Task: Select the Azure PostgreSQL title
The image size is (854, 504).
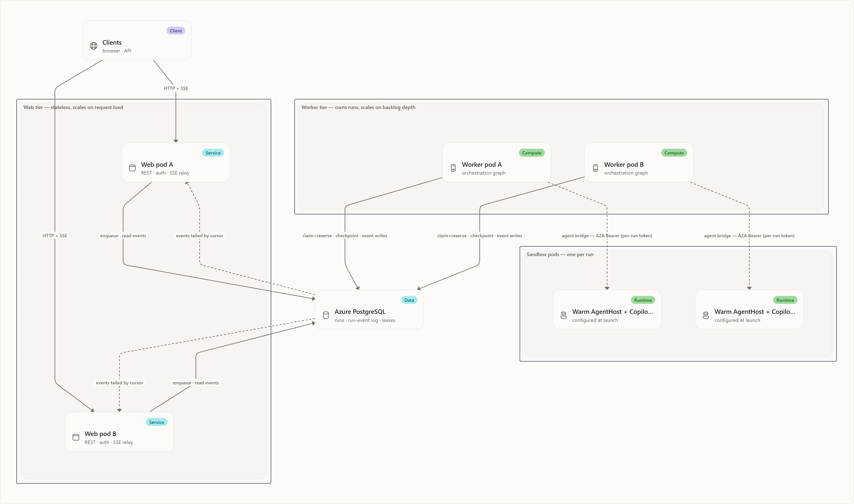Action: click(x=360, y=312)
